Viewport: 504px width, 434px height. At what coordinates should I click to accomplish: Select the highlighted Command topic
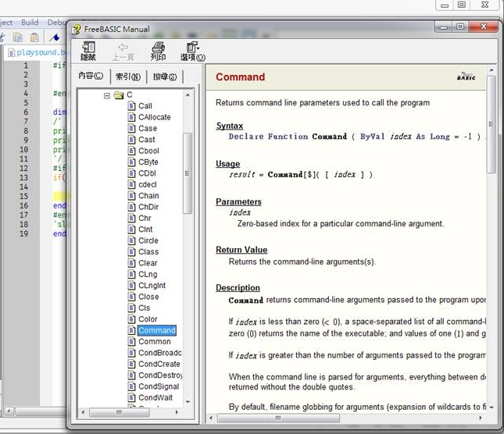pos(157,330)
